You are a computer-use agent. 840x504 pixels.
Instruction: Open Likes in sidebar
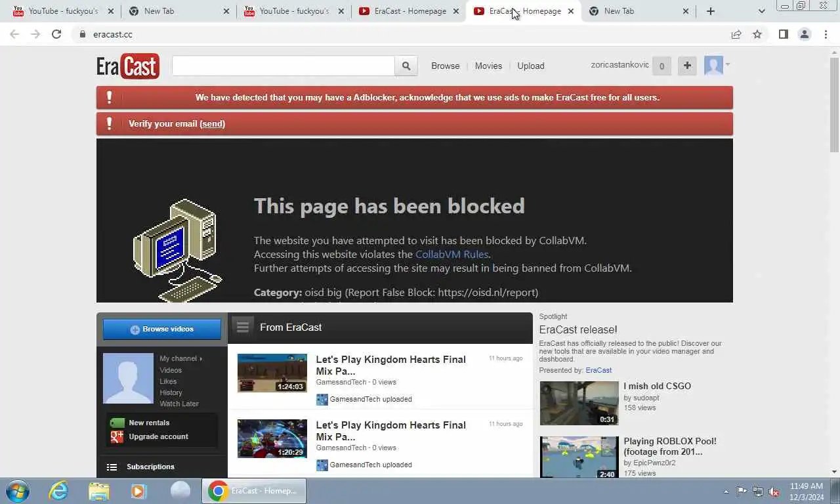coord(168,381)
